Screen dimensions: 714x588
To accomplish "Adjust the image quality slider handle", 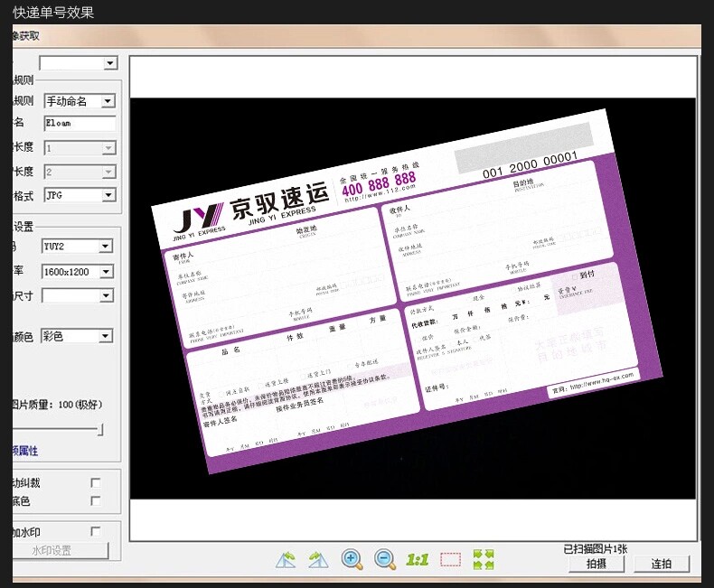I will (100, 430).
